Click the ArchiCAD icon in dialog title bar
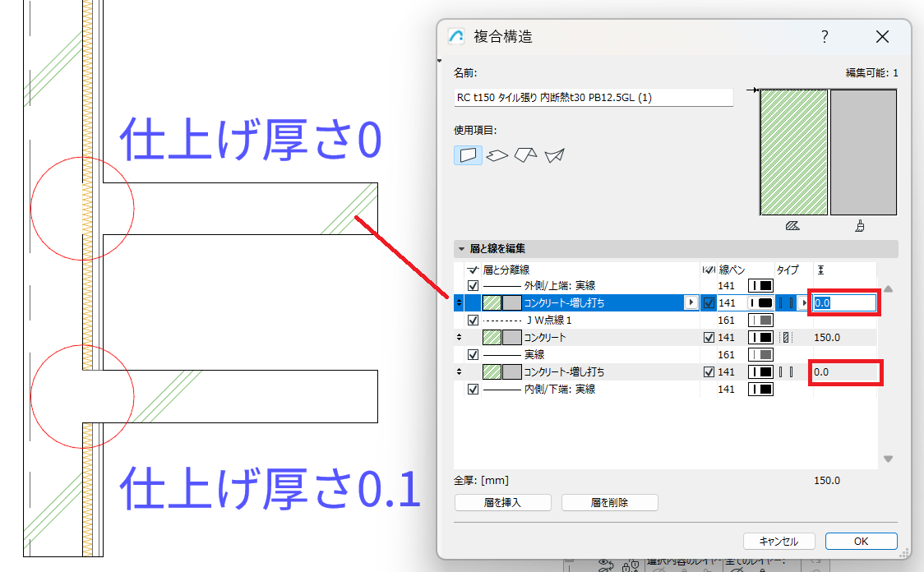The height and width of the screenshot is (572, 924). pos(457,36)
